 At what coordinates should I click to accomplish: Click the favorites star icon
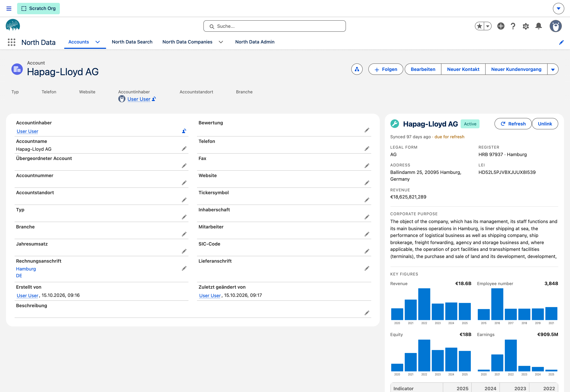click(479, 26)
